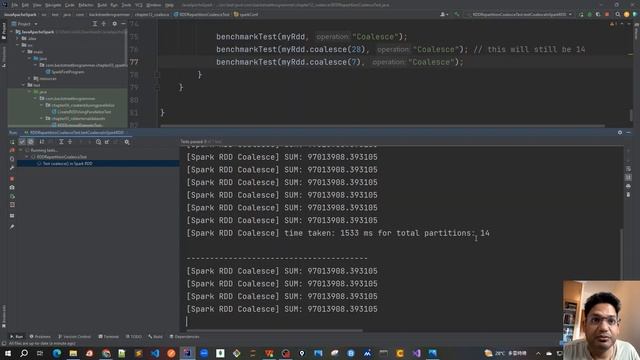Open the Terminal tool window tab
The image size is (640, 360).
109,337
